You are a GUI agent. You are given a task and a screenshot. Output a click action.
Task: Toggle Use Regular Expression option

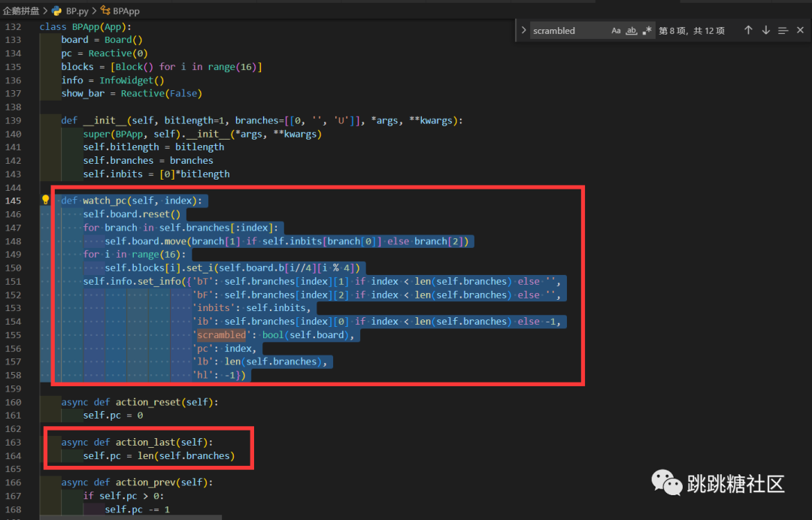pyautogui.click(x=647, y=31)
